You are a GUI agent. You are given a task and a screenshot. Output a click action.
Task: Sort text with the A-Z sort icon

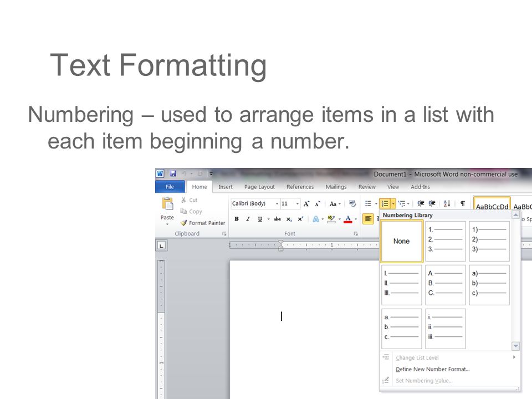point(447,203)
